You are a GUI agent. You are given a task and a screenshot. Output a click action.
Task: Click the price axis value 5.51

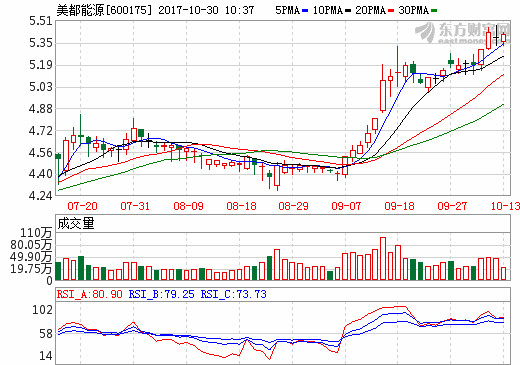click(x=41, y=21)
